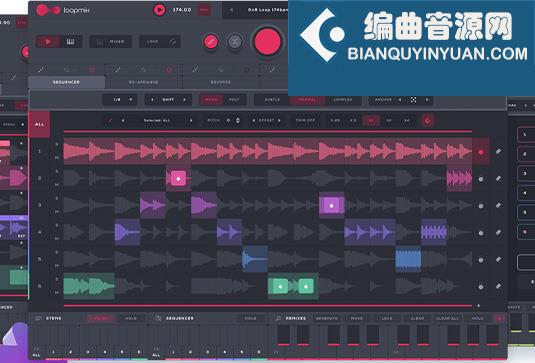This screenshot has height=363, width=535.
Task: Toggle the red sync button after tempo
Action: coord(204,10)
